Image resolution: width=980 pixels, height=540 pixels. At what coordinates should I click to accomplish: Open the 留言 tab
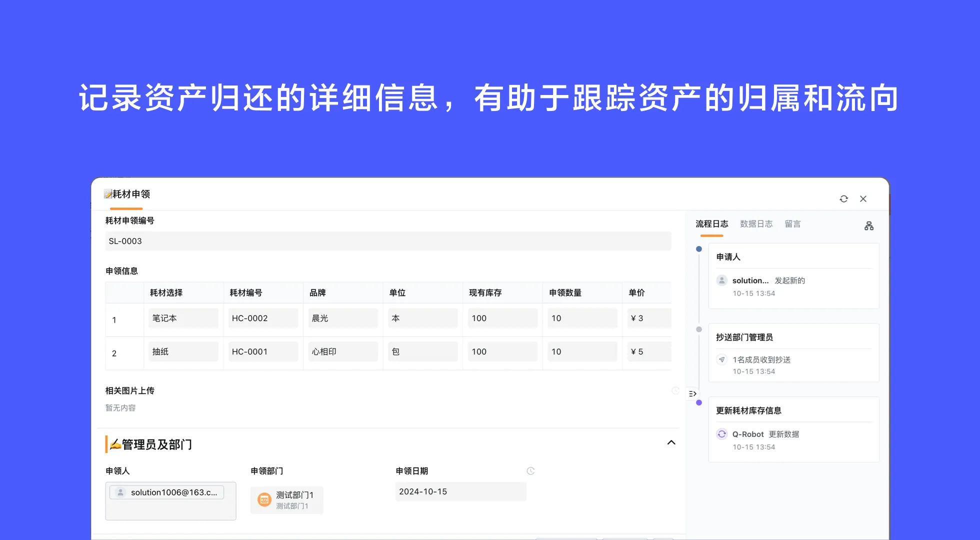tap(793, 223)
